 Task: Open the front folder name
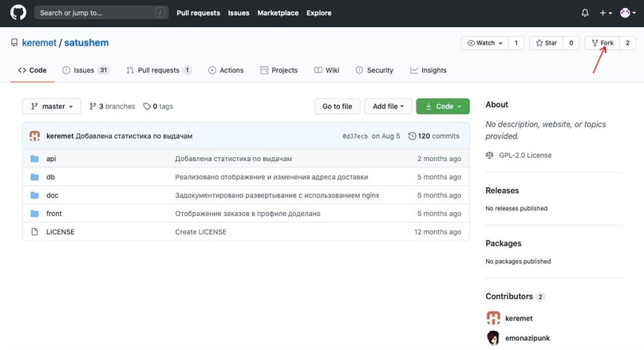tap(53, 214)
